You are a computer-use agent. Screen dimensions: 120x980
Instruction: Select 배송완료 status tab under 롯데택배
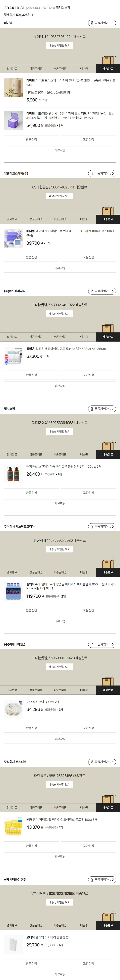click(x=108, y=69)
